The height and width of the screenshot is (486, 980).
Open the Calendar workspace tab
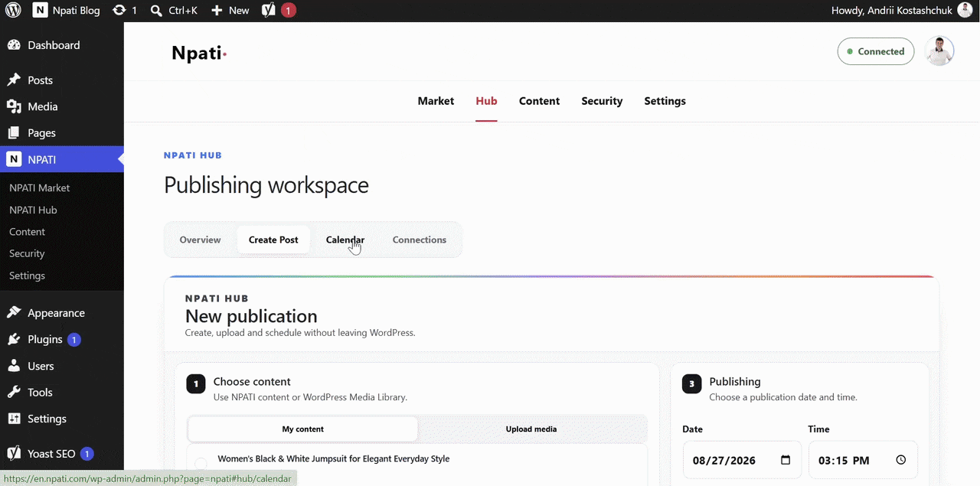click(345, 240)
